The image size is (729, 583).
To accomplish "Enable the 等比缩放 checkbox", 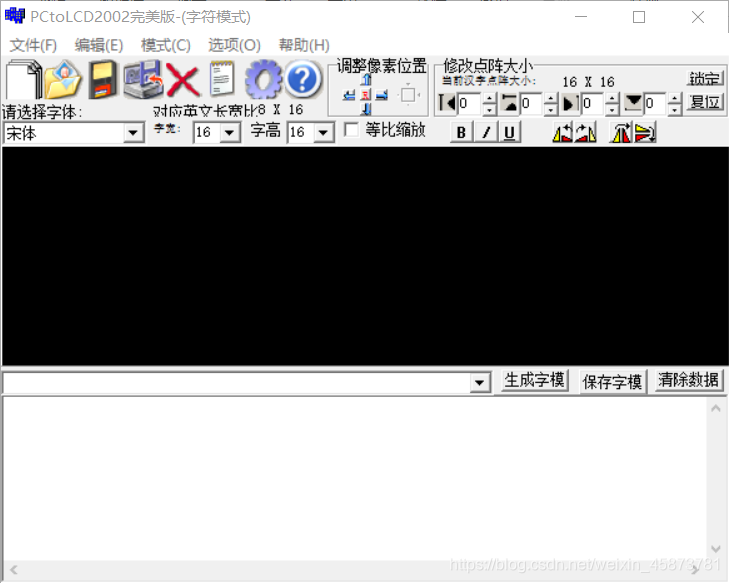I will (x=351, y=130).
